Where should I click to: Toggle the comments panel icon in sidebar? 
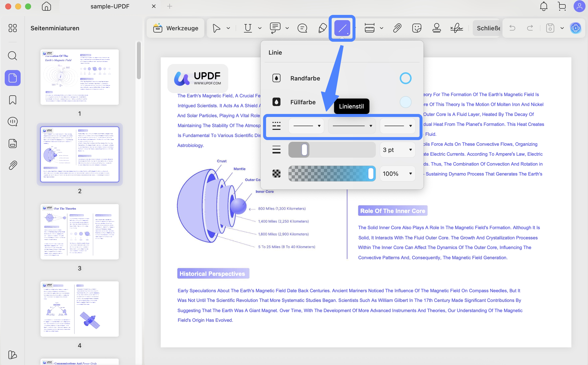pyautogui.click(x=12, y=122)
